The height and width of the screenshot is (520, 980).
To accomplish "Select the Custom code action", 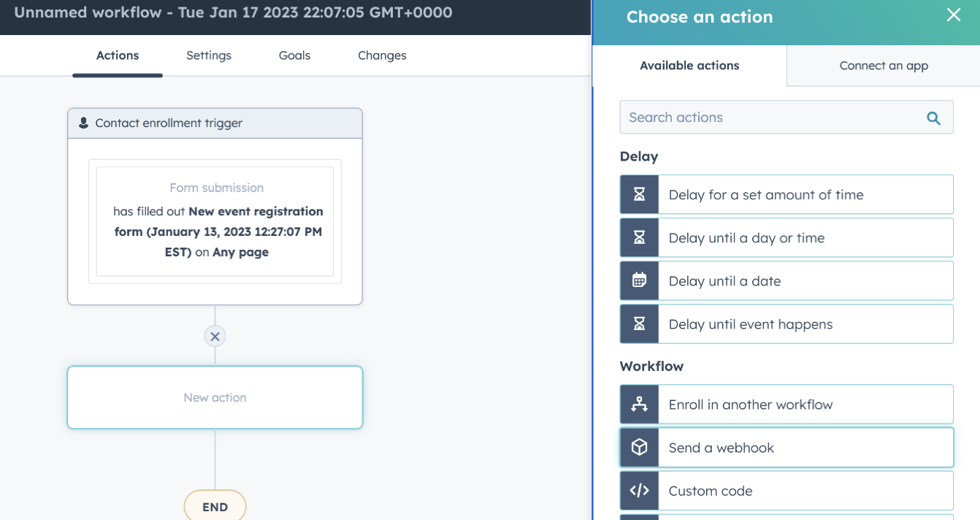I will click(x=786, y=490).
